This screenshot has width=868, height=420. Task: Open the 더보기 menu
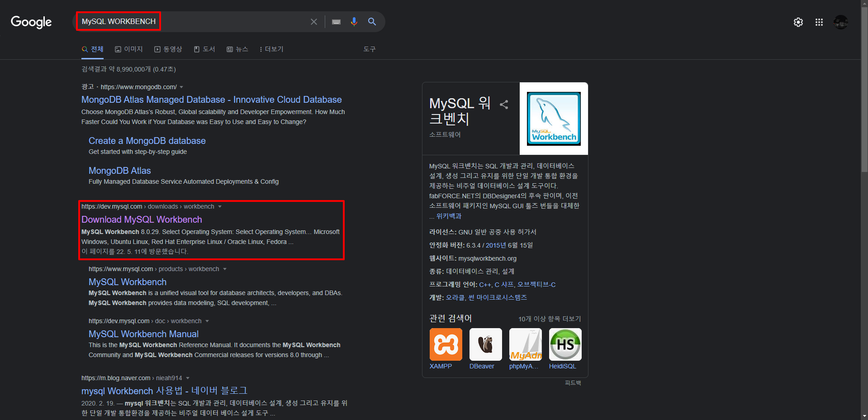271,49
